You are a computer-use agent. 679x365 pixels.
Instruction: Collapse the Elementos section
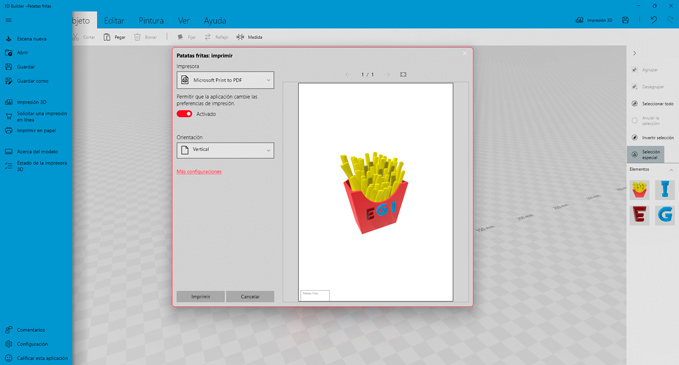click(x=671, y=170)
